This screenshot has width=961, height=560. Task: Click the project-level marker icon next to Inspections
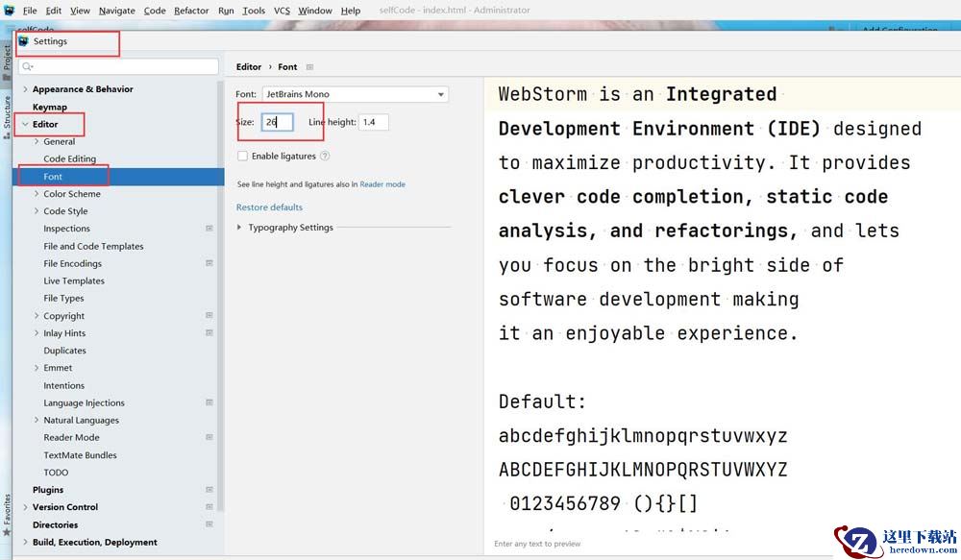(209, 228)
